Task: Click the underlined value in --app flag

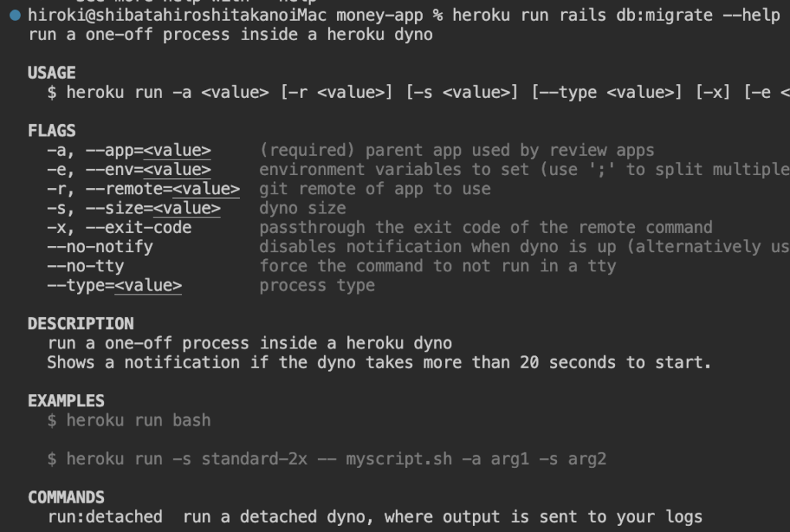Action: tap(177, 150)
